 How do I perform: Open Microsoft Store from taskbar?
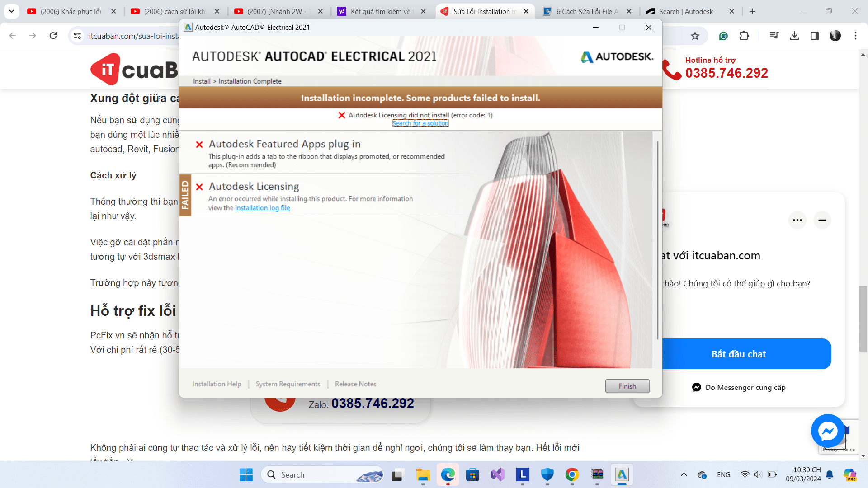coord(472,475)
